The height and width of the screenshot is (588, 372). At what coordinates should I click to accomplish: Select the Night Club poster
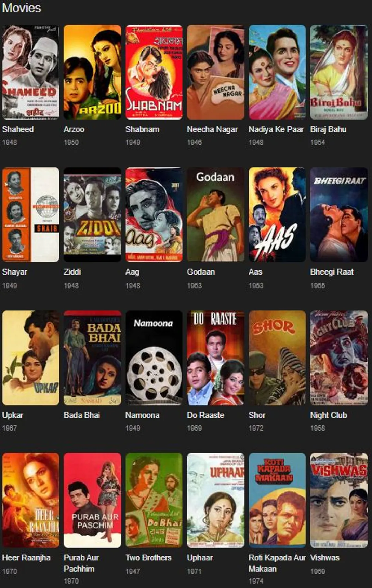coord(339,358)
